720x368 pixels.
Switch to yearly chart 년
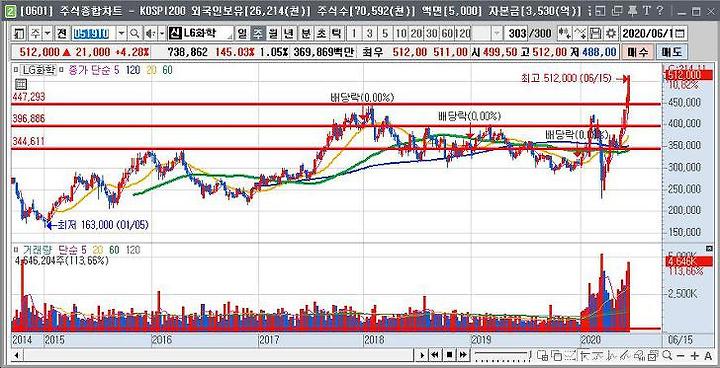288,34
